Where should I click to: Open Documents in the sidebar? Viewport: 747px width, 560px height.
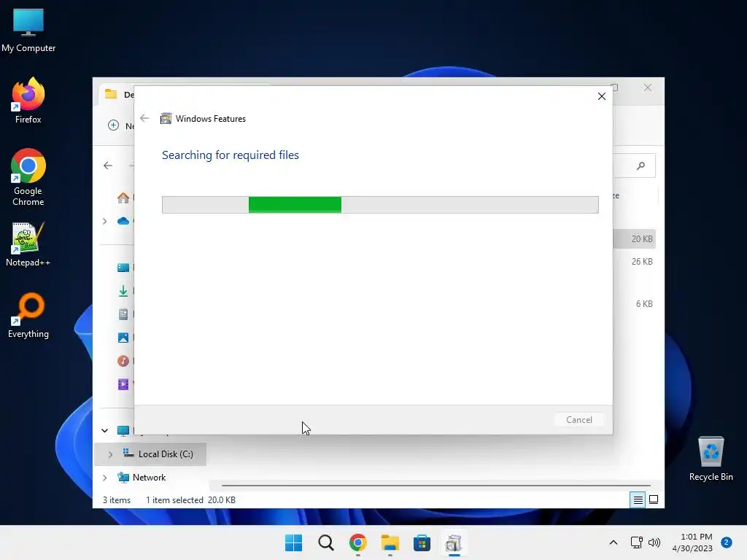(x=123, y=314)
